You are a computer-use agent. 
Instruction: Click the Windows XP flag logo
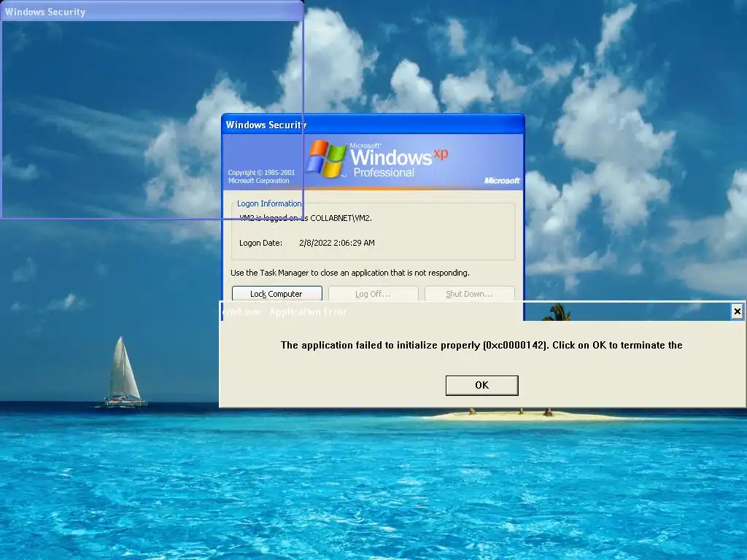pyautogui.click(x=326, y=158)
